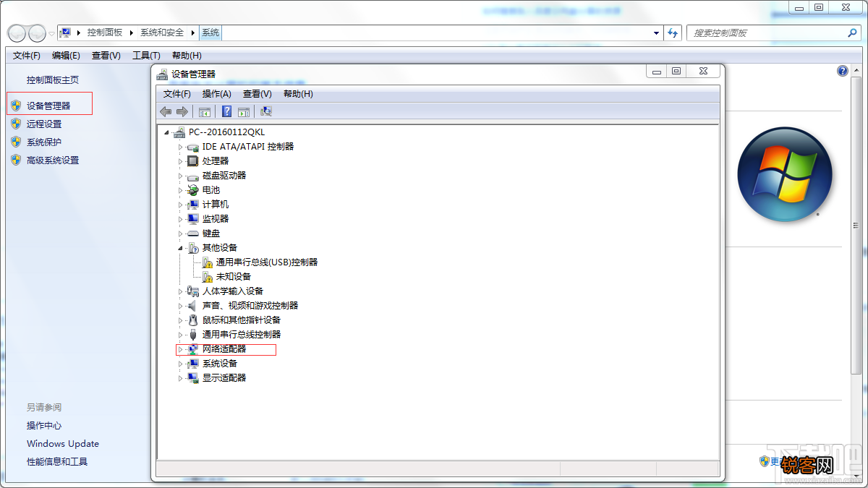This screenshot has width=868, height=488.
Task: Click the Control Panel help question icon
Action: 843,71
